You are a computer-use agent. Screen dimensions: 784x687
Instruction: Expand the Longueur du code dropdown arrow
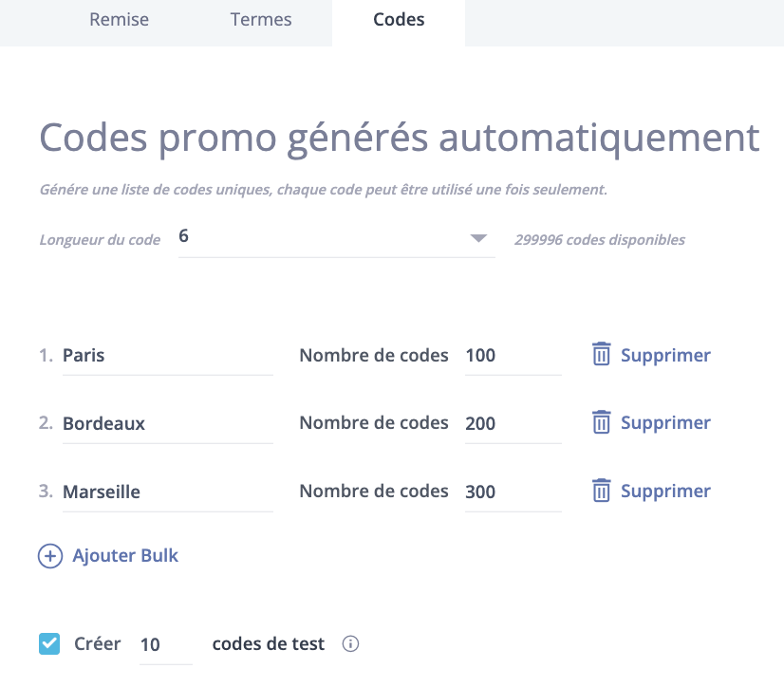click(x=478, y=238)
